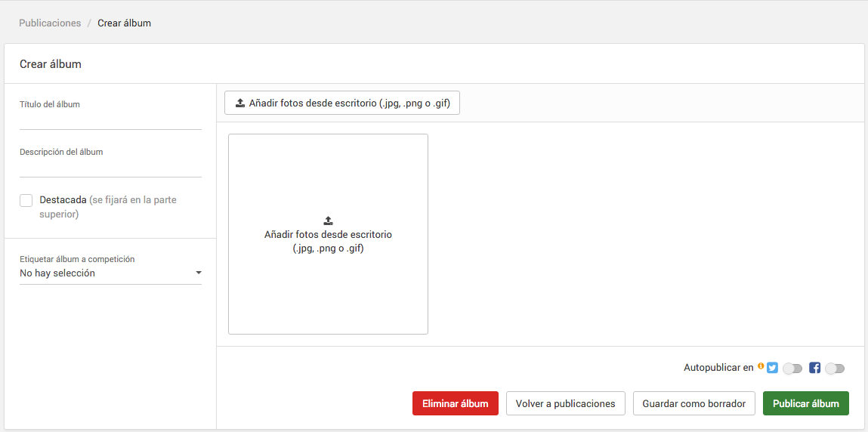Save with Guardar como borrador
The image size is (868, 432).
[693, 403]
